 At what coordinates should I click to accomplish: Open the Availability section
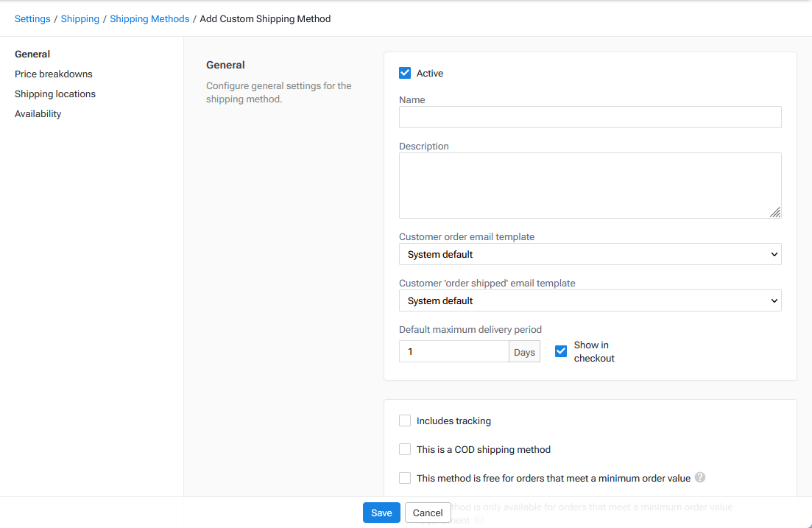tap(38, 113)
